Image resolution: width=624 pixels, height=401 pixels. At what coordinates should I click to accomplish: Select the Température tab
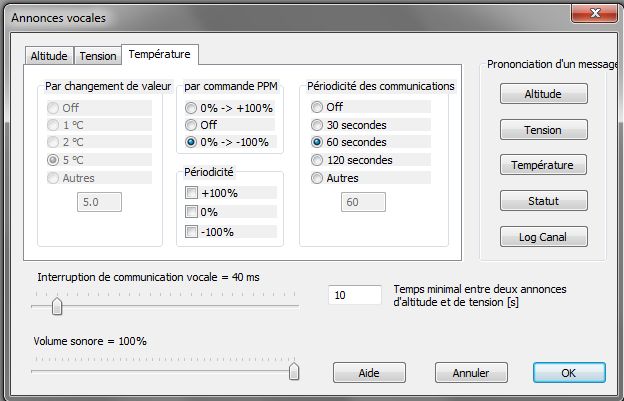click(x=160, y=55)
